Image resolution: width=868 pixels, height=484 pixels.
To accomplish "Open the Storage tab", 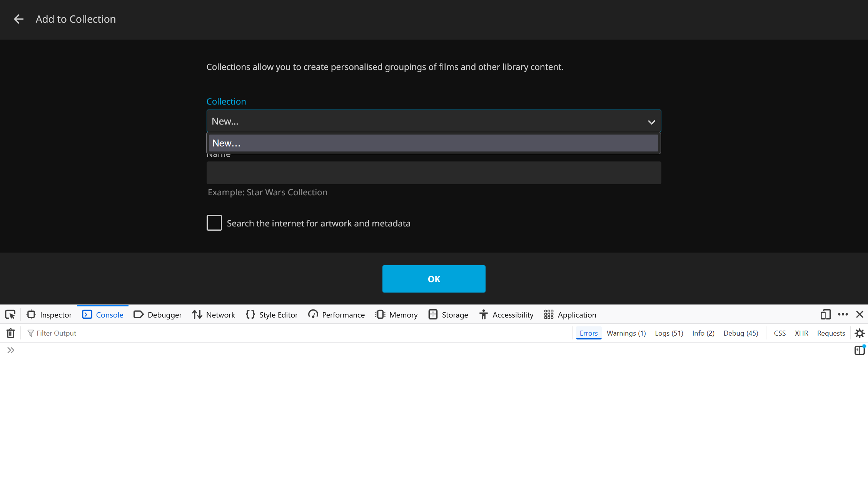I will coord(448,315).
